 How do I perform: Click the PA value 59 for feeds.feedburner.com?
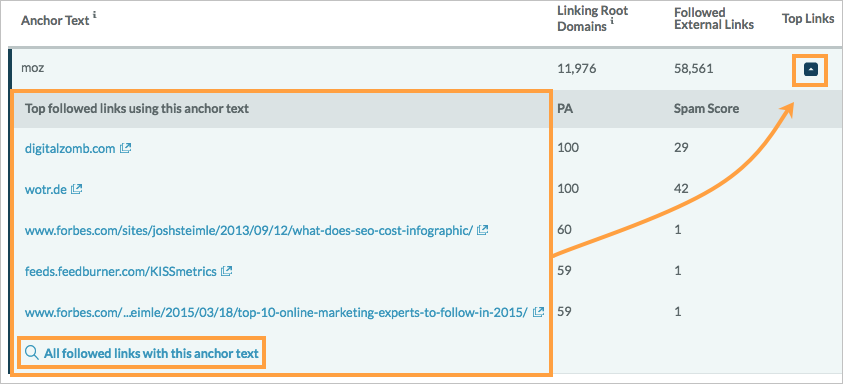pos(564,270)
